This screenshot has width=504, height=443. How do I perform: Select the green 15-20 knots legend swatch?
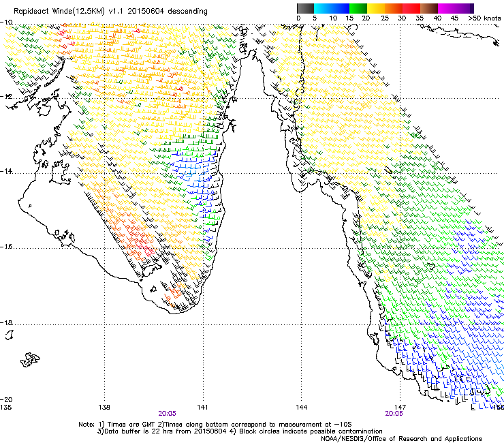358,8
